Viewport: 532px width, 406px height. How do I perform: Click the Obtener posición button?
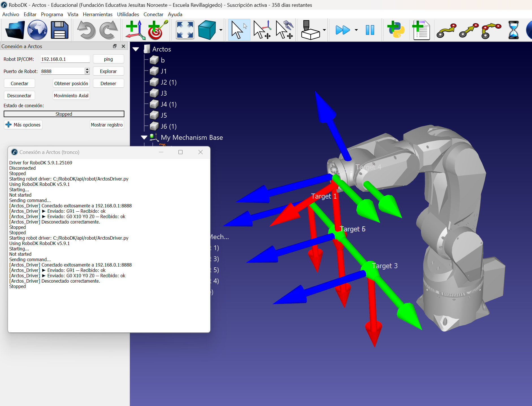coord(71,83)
